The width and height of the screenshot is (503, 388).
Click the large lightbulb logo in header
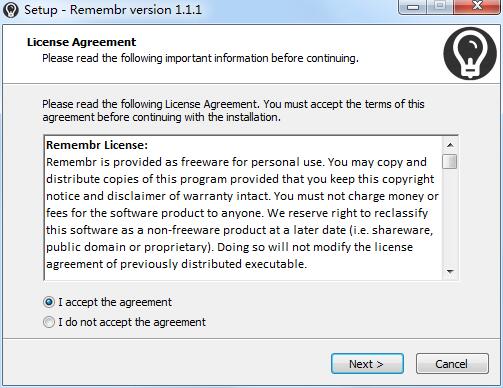470,53
